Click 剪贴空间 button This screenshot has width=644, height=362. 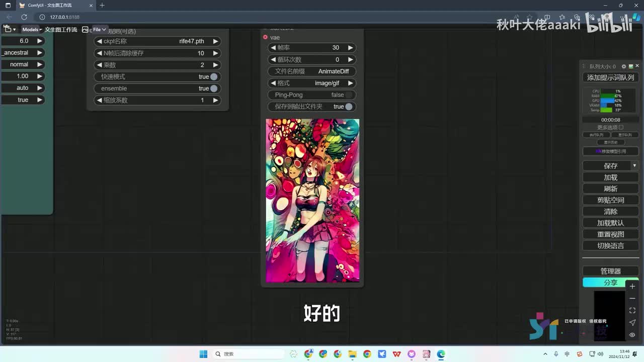(x=610, y=200)
